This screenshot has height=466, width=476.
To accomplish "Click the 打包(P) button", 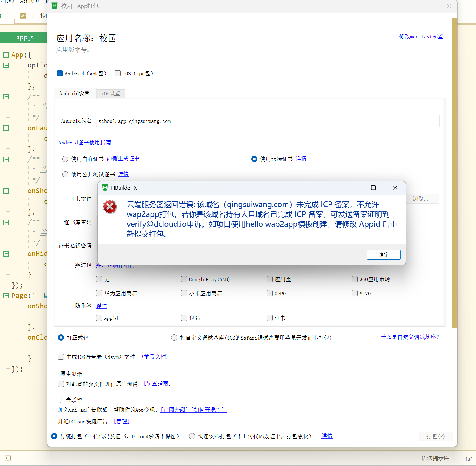I will (x=436, y=436).
